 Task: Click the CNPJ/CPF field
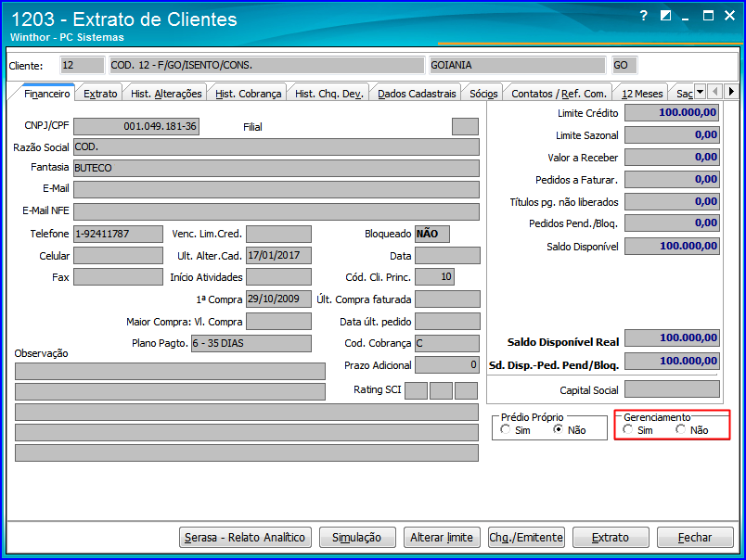pos(136,126)
